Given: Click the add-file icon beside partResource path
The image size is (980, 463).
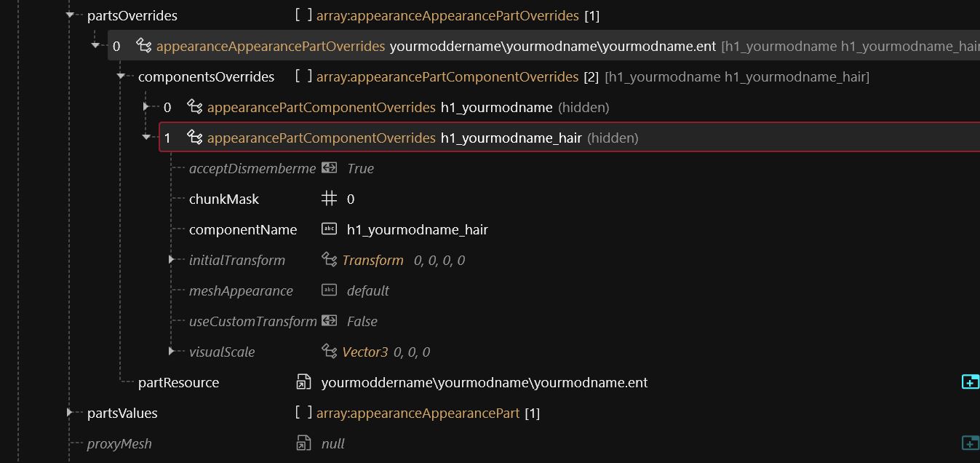Looking at the screenshot, I should point(970,382).
